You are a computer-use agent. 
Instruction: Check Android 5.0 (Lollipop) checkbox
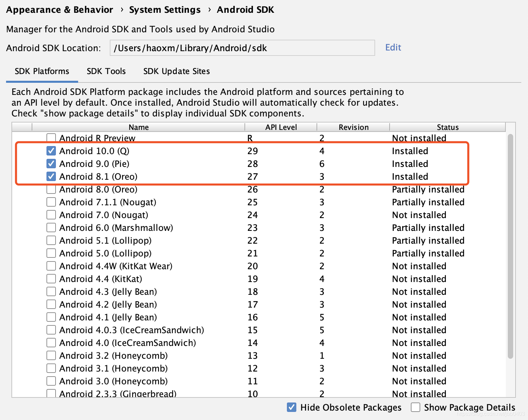tap(51, 253)
